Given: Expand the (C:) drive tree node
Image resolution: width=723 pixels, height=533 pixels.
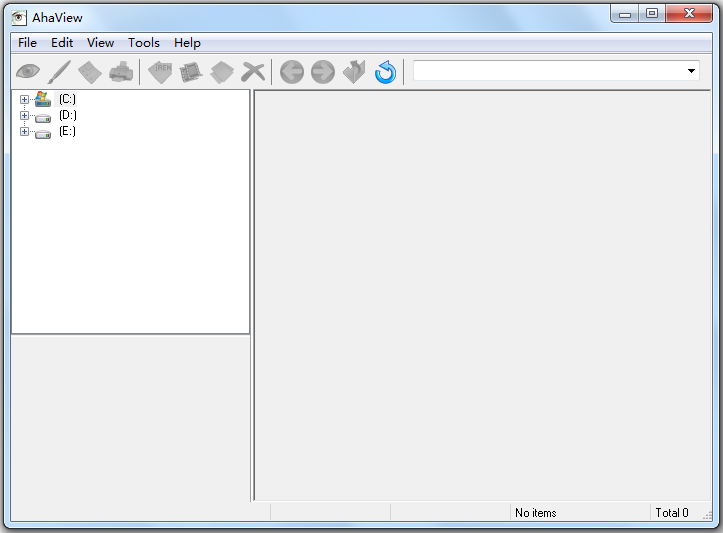Looking at the screenshot, I should tap(24, 99).
